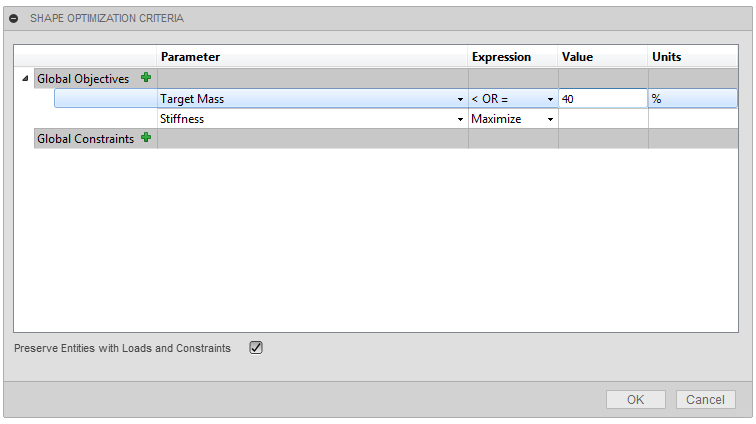Add a new Global Objective
The height and width of the screenshot is (424, 756).
click(146, 78)
